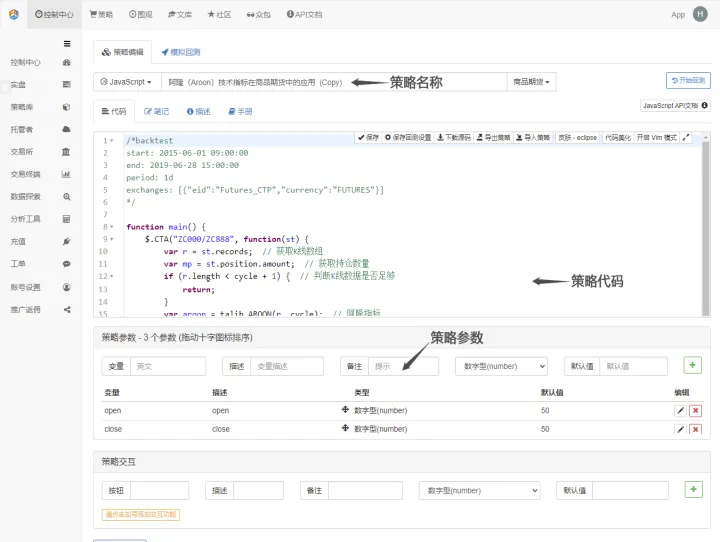Open the API文档 top menu
720x542 pixels.
(x=304, y=14)
